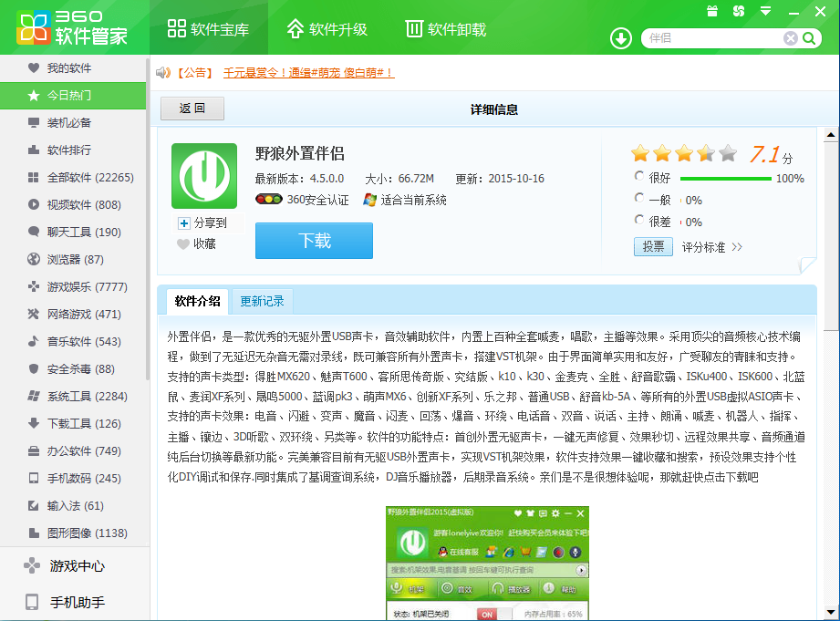The height and width of the screenshot is (621, 840).
Task: Click the 更新：2015-10-16 text
Action: pyautogui.click(x=500, y=179)
